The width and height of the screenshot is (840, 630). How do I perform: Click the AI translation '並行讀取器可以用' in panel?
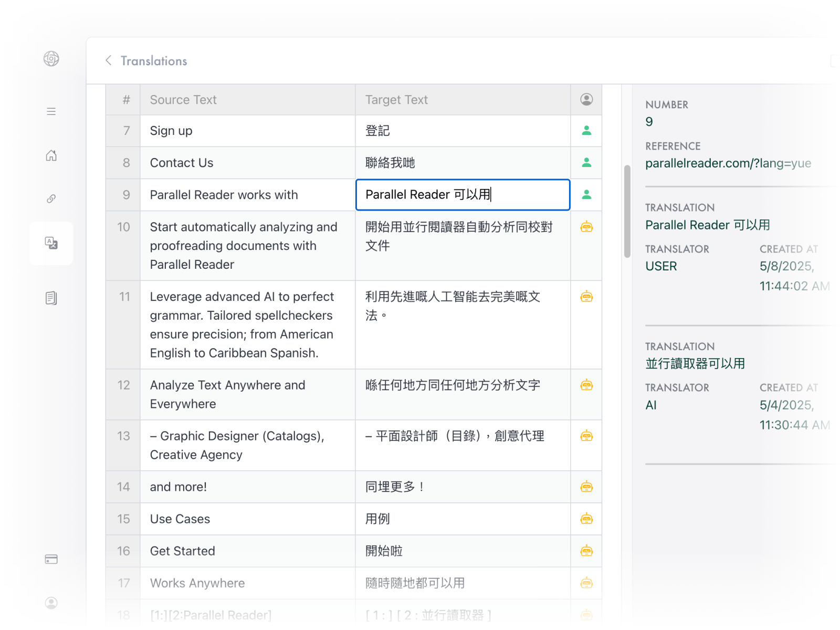click(695, 364)
